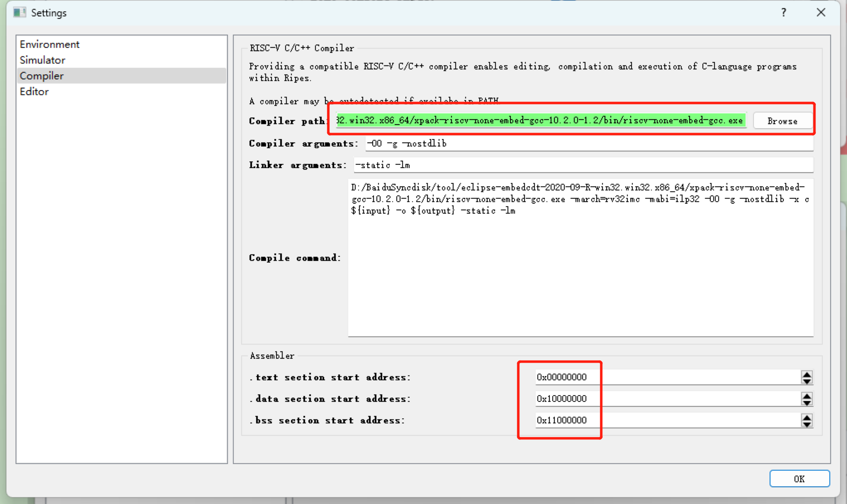Open the Environment settings page
The width and height of the screenshot is (847, 504).
(49, 44)
